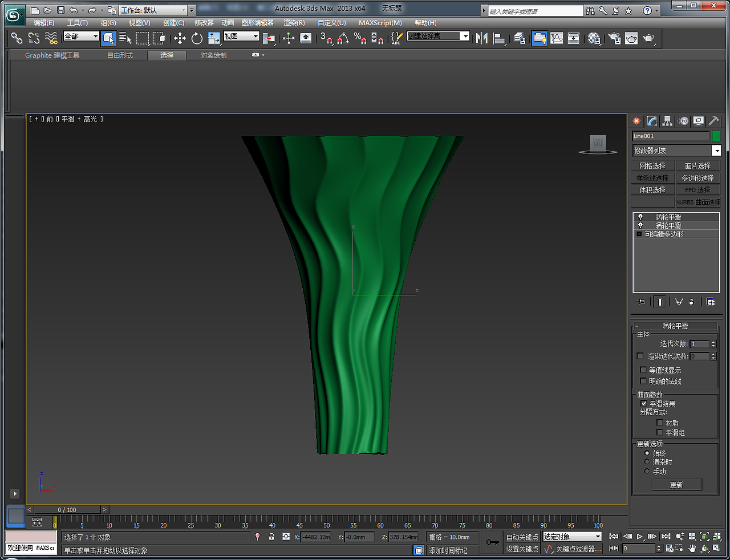Open 修改器 menu
730x560 pixels.
[204, 23]
